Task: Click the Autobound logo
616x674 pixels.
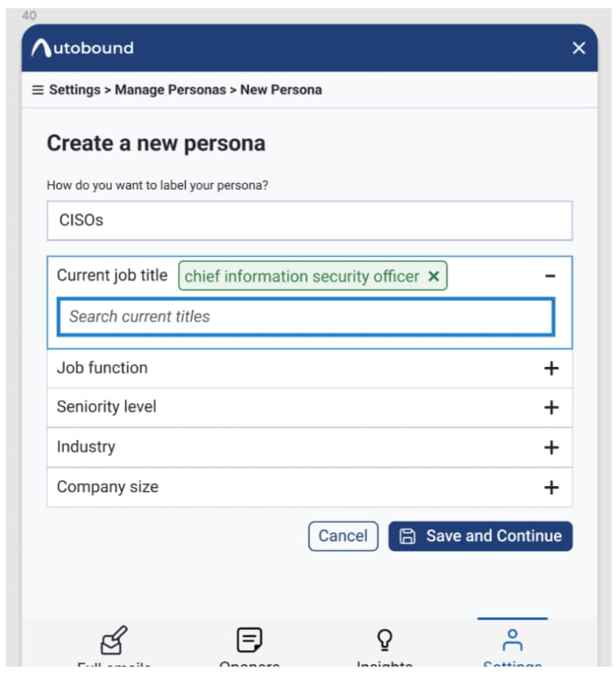Action: (83, 48)
